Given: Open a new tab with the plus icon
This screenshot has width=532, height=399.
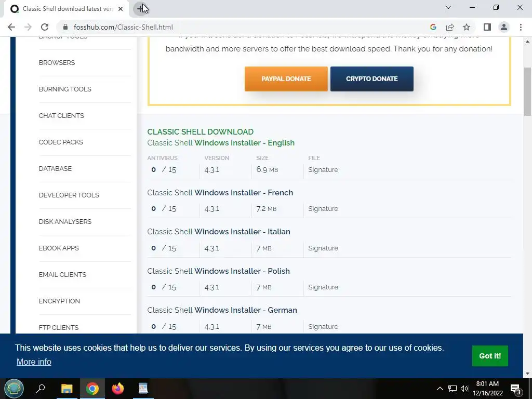Looking at the screenshot, I should 140,9.
